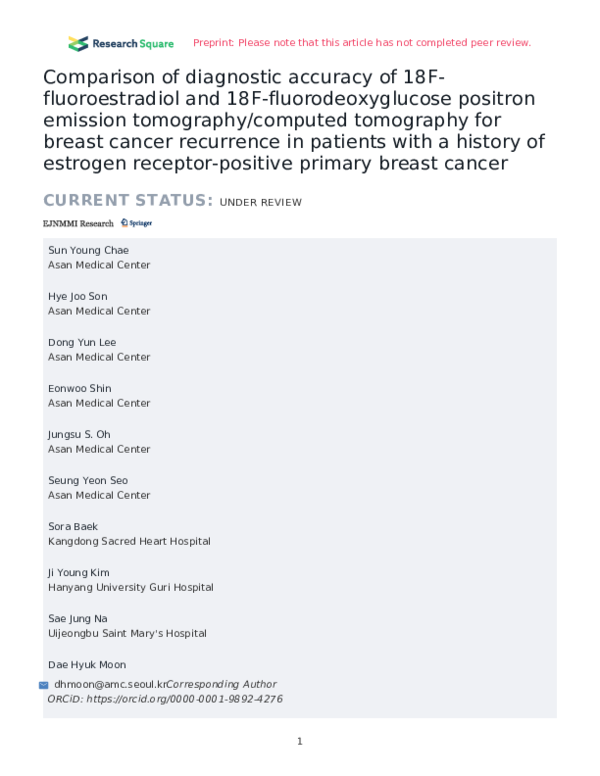Click the Research Square logo
The image size is (600, 776).
point(120,43)
